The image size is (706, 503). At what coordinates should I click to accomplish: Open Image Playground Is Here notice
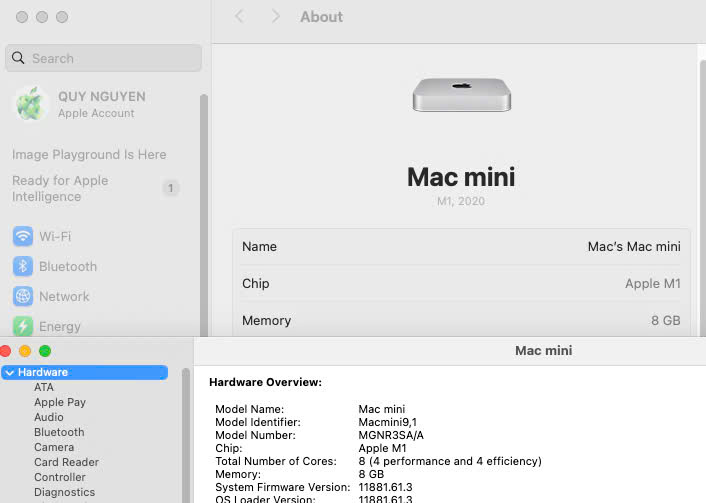89,155
